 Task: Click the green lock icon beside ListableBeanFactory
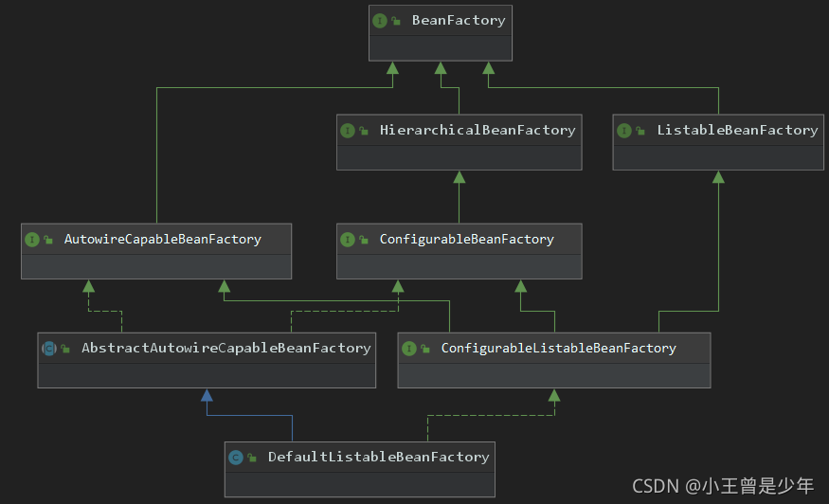(x=640, y=132)
